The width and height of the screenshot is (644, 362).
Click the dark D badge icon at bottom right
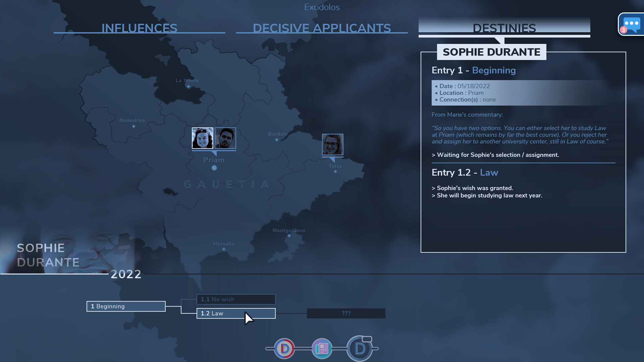pos(361,348)
